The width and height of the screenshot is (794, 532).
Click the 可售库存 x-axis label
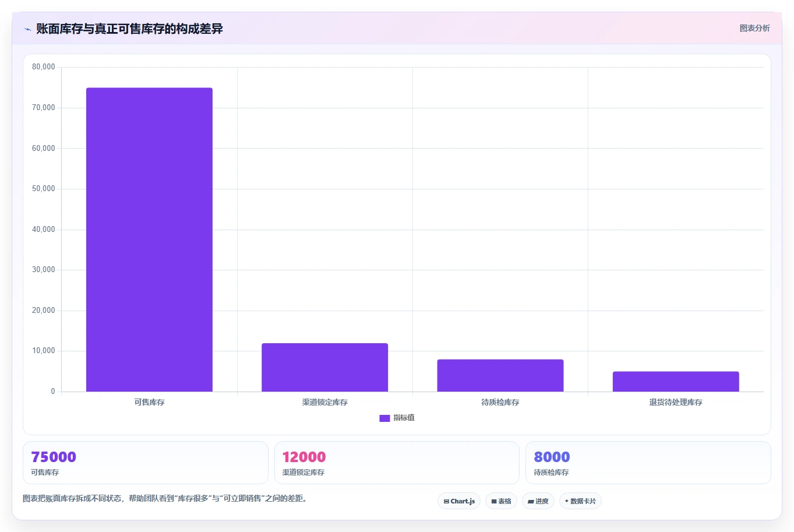coord(149,402)
